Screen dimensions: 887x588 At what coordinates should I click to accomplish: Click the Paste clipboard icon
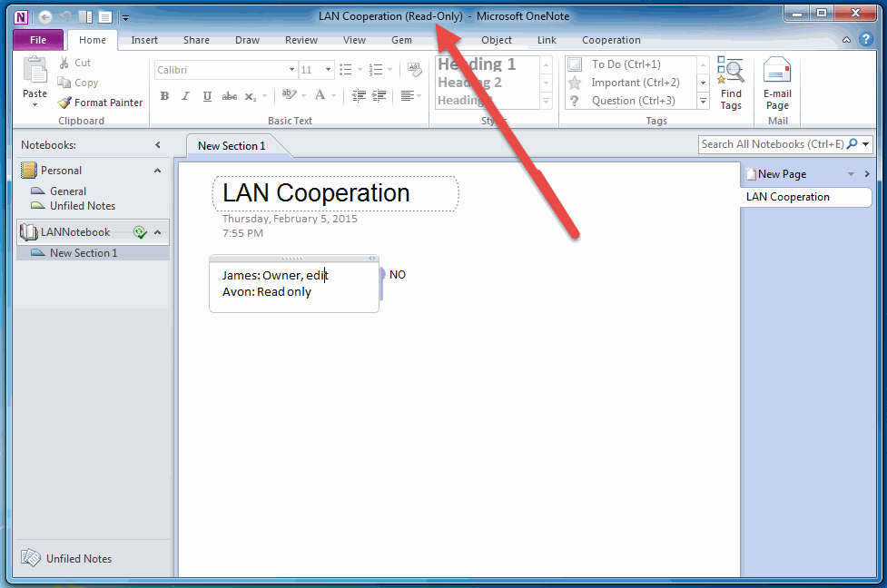click(x=35, y=71)
